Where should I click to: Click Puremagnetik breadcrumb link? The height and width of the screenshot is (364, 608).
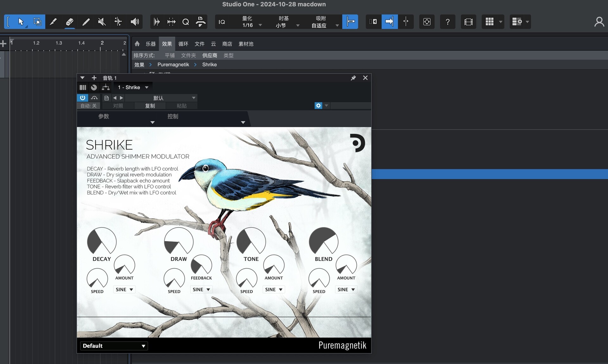[173, 65]
